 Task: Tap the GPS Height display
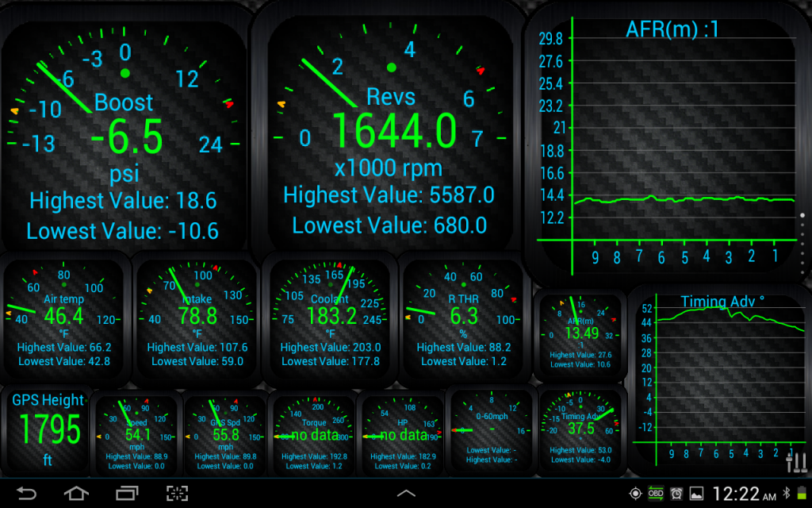click(47, 430)
